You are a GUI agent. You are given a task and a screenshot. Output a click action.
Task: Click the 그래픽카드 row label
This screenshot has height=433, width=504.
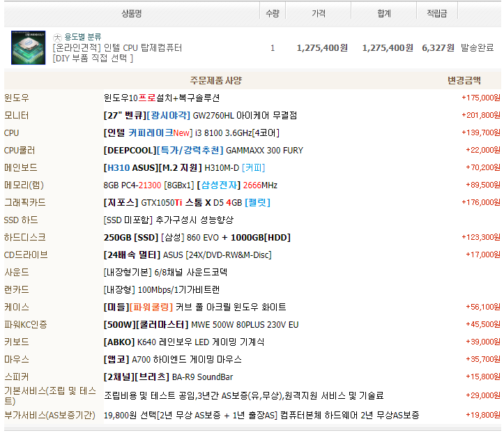tap(25, 202)
